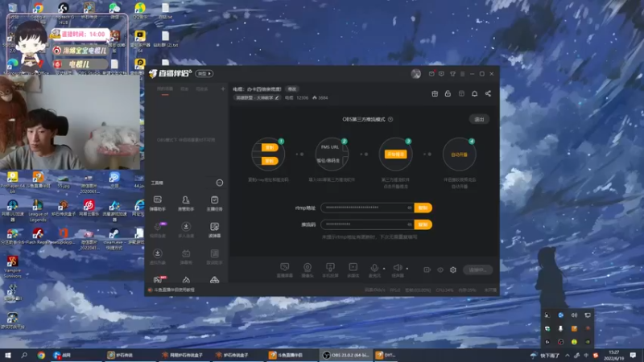Viewport: 644px width, 362px height.
Task: Add a 多媒体 multimedia source
Action: click(x=353, y=270)
